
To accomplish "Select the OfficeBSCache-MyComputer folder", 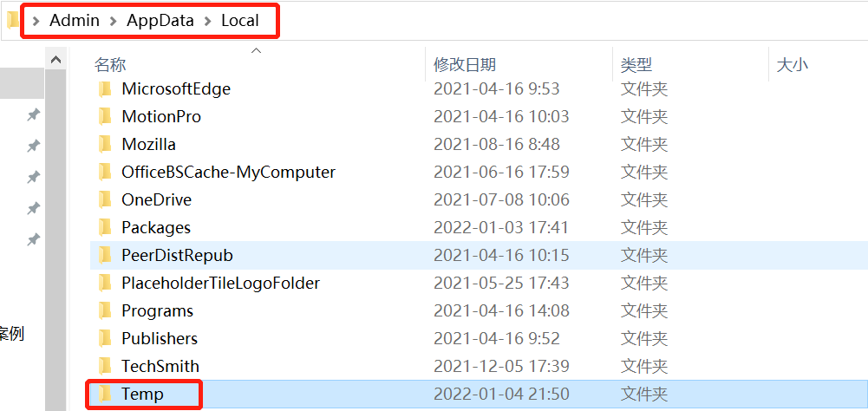I will tap(228, 172).
